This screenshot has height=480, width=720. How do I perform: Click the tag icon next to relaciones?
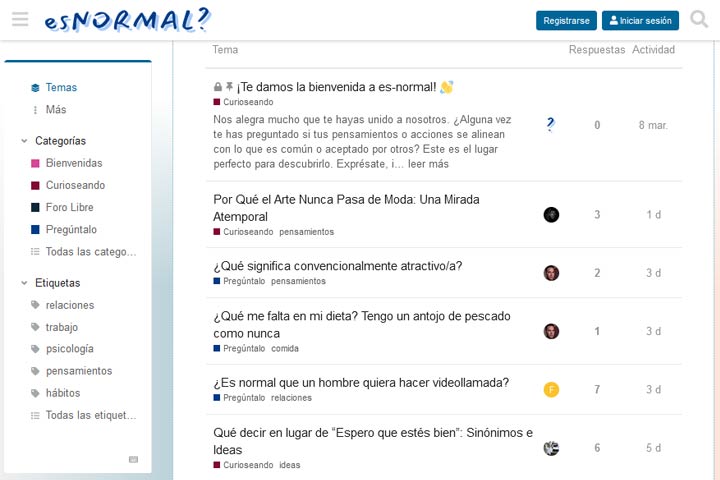coord(35,305)
